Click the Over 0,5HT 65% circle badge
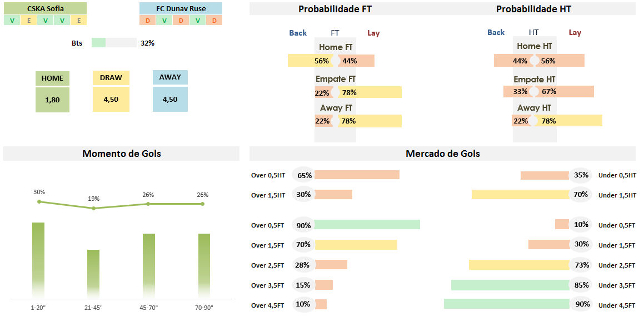644x321 pixels. pyautogui.click(x=303, y=175)
